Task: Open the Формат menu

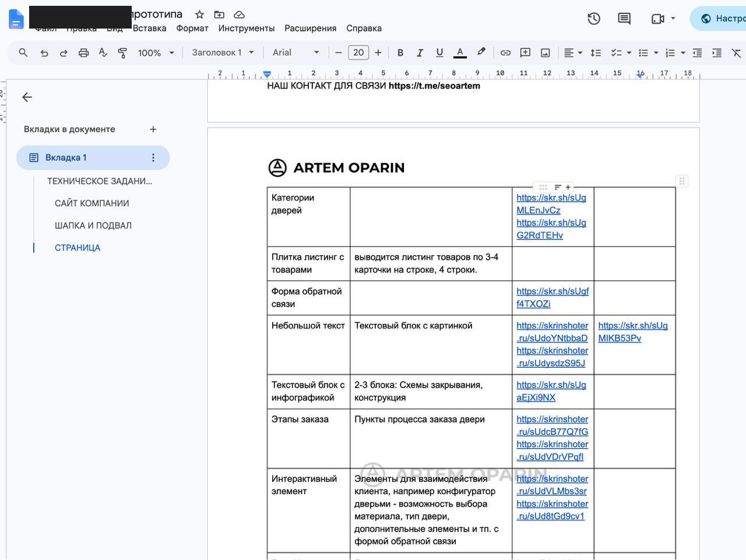Action: pyautogui.click(x=192, y=28)
